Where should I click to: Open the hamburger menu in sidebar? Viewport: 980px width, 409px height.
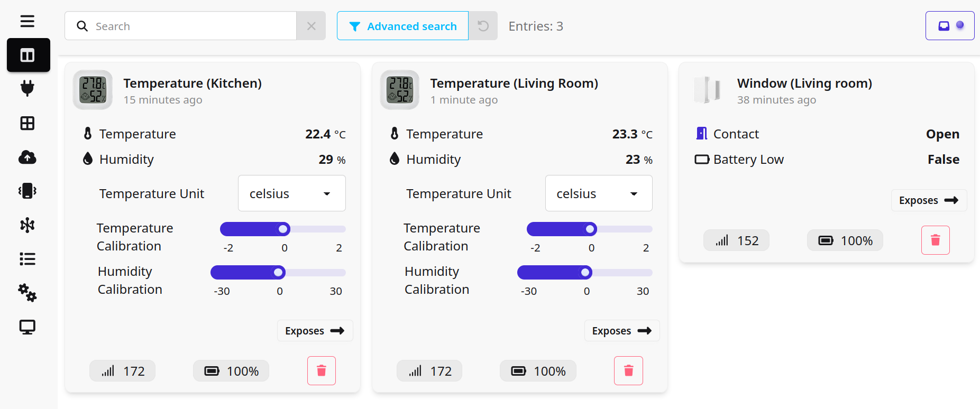click(x=28, y=21)
